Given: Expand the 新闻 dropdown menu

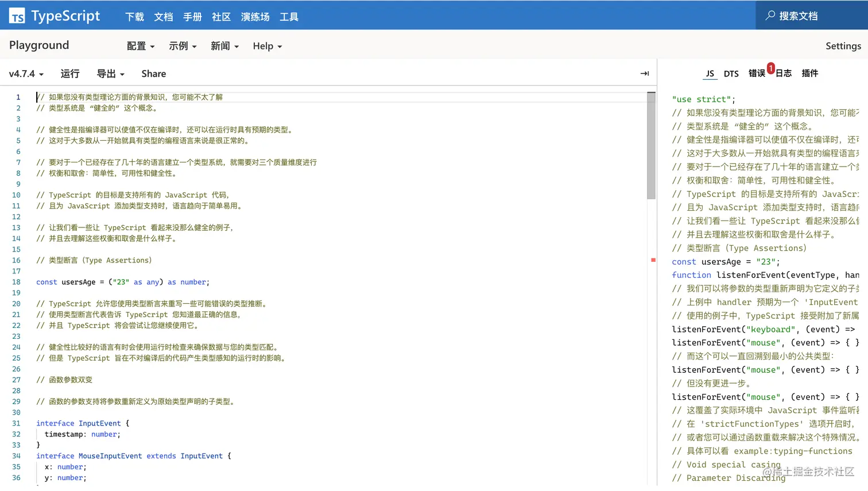Looking at the screenshot, I should point(224,46).
